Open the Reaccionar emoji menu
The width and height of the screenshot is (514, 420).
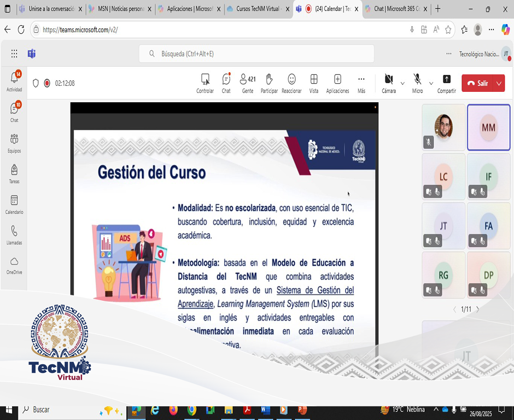pyautogui.click(x=291, y=83)
